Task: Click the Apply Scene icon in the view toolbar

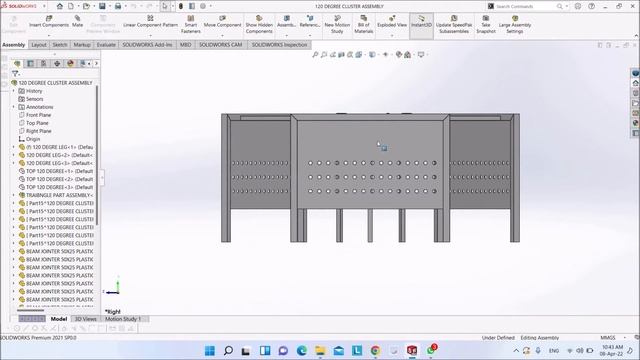Action: tap(407, 54)
